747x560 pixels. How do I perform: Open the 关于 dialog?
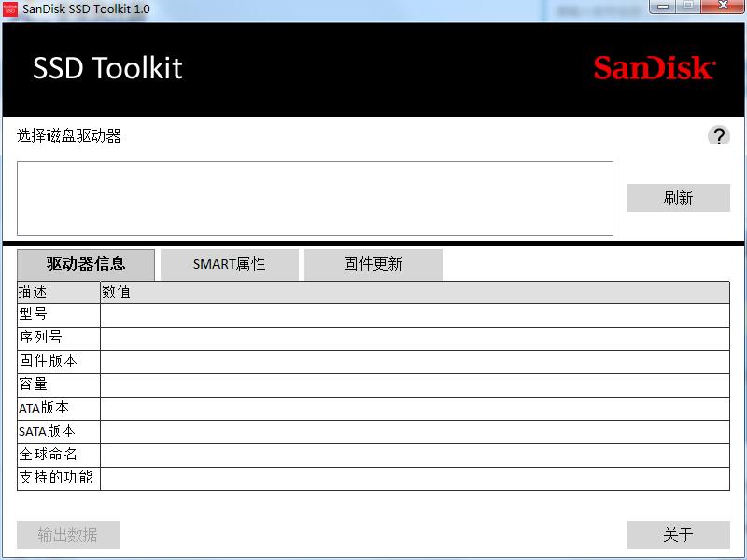pyautogui.click(x=680, y=534)
